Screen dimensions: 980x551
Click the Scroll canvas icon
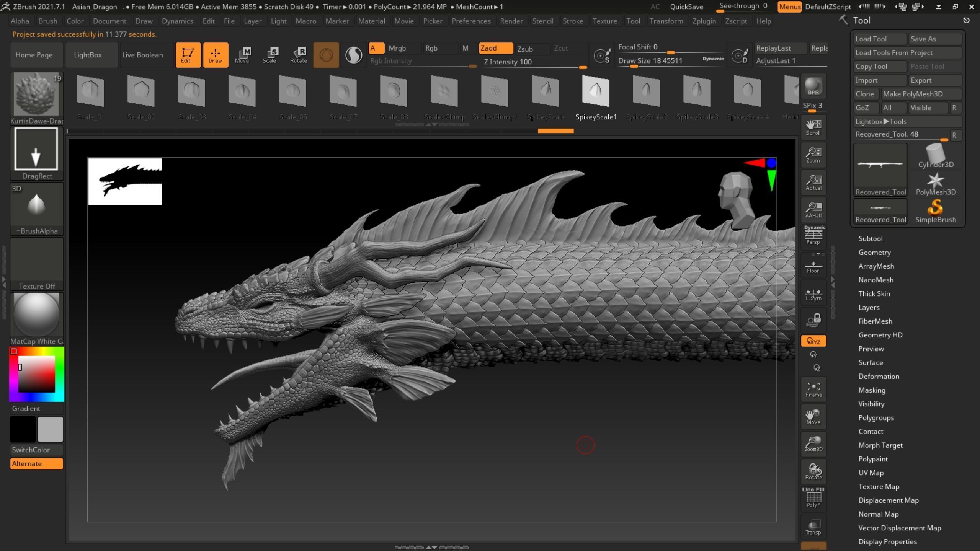point(813,127)
